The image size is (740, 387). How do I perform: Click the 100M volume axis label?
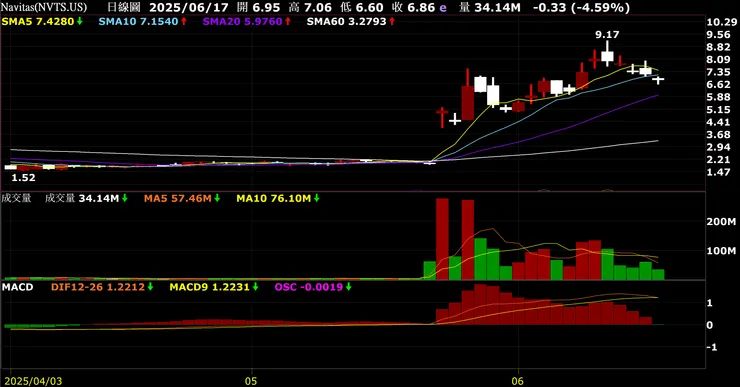coord(721,251)
